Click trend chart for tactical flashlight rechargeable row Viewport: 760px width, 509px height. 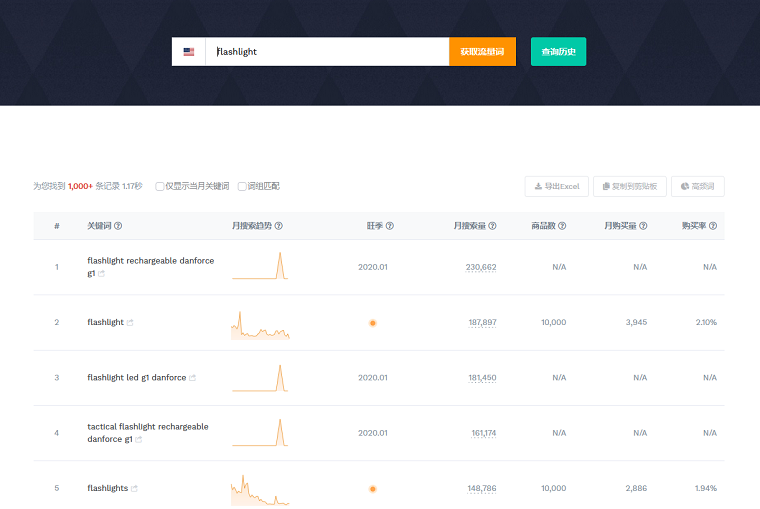point(260,432)
